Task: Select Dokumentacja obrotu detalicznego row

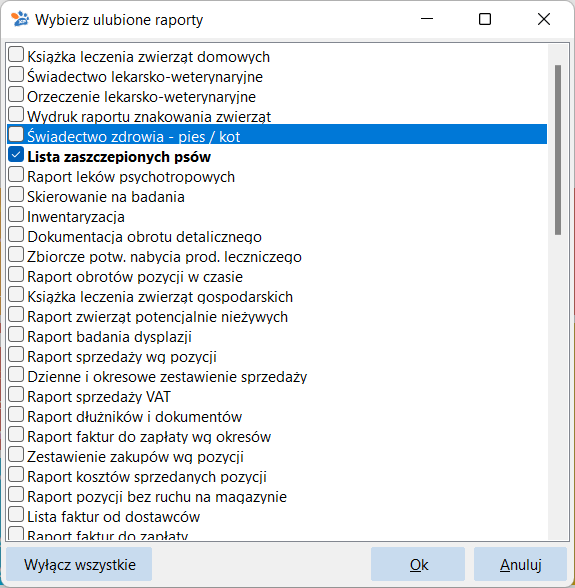Action: pos(277,237)
